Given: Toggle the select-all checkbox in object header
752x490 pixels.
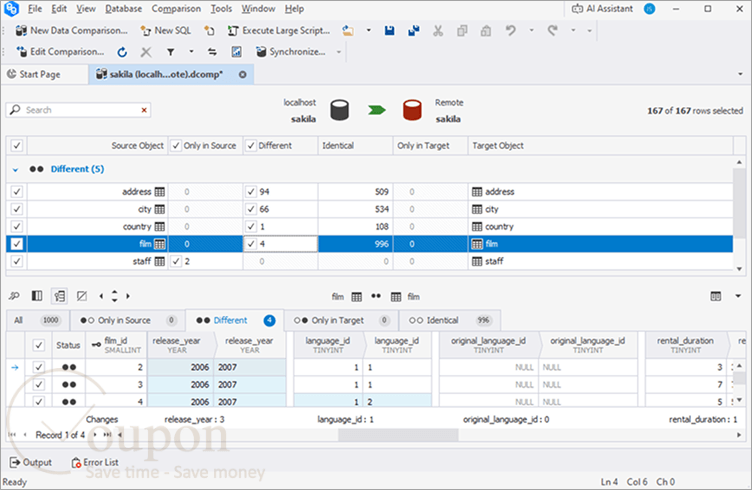Looking at the screenshot, I should coord(17,145).
